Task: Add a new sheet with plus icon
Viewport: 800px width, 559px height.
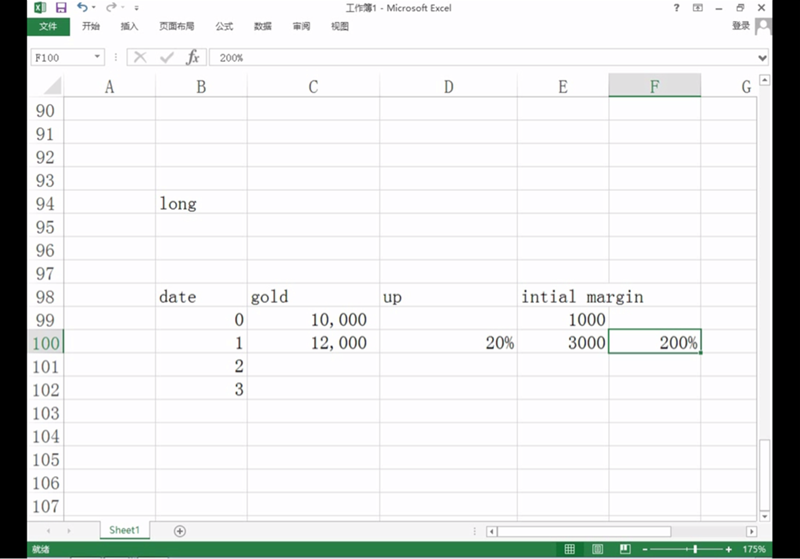Action: coord(180,531)
